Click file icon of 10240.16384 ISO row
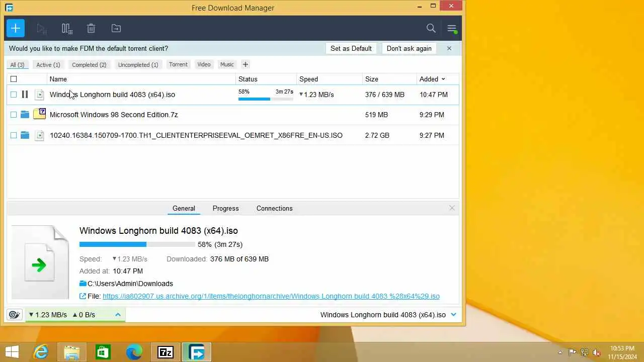Image resolution: width=644 pixels, height=362 pixels. pyautogui.click(x=39, y=135)
